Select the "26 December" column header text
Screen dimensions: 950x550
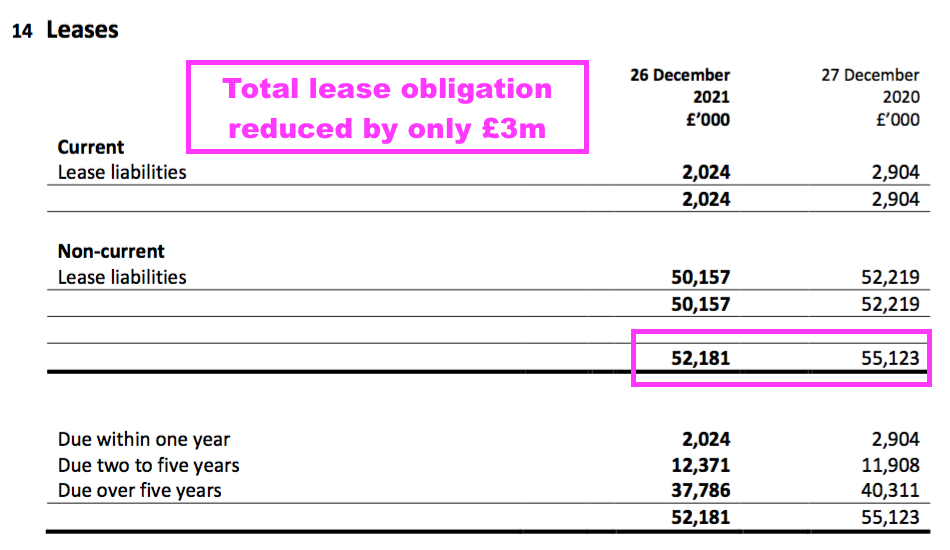pos(680,75)
